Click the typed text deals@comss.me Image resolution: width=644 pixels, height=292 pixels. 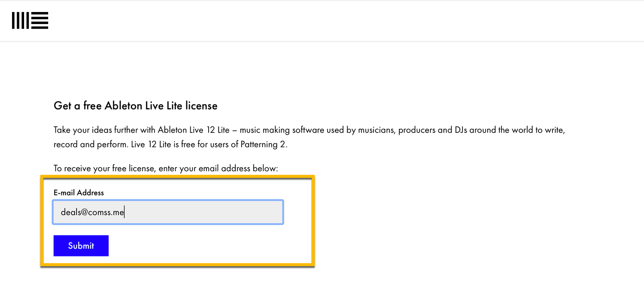coord(92,212)
